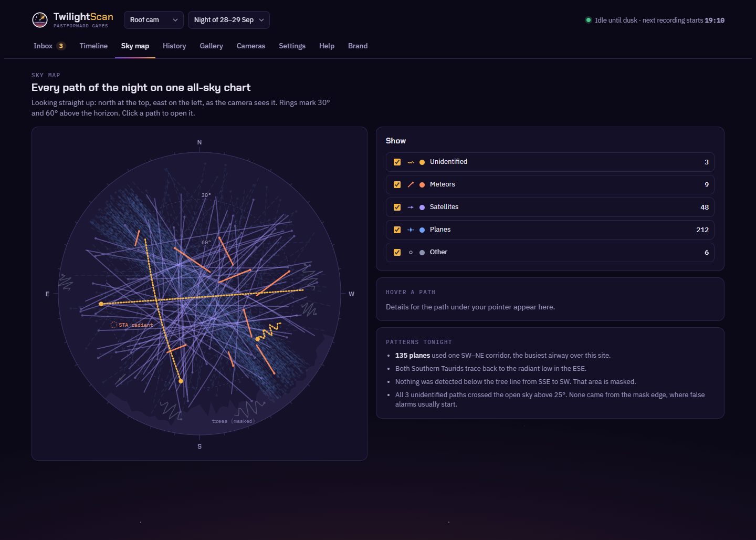Click the Other count 6
This screenshot has width=756, height=540.
707,252
